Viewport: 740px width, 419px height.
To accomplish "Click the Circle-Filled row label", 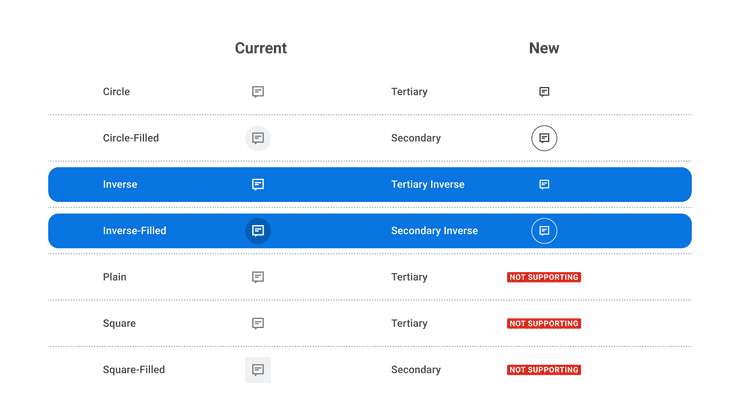I will 131,138.
